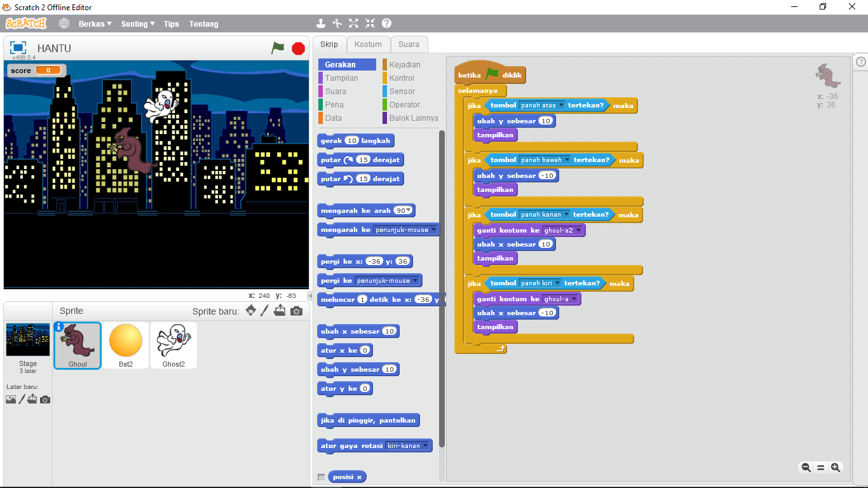This screenshot has width=868, height=488.
Task: Switch to the Kostum tab
Action: pyautogui.click(x=369, y=44)
